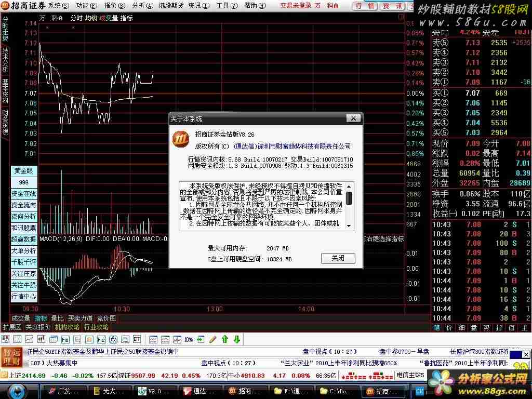The height and width of the screenshot is (399, 532).
Task: Click the magnifier search toolbar icon
Action: (125, 339)
